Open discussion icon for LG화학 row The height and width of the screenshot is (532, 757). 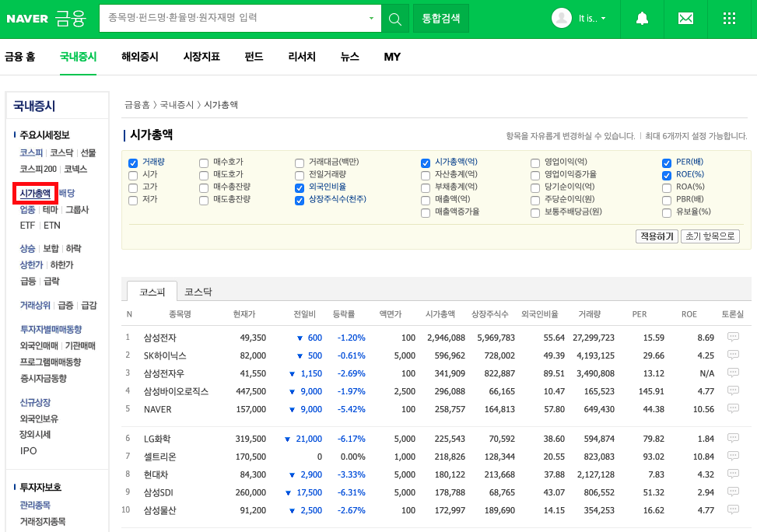[733, 439]
